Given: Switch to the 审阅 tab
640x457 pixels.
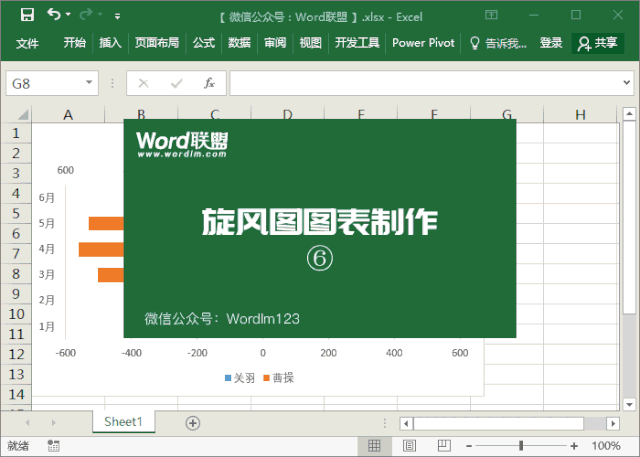Looking at the screenshot, I should 275,43.
